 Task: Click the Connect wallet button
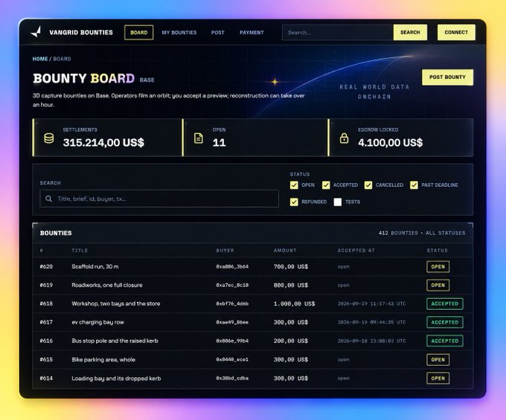456,32
